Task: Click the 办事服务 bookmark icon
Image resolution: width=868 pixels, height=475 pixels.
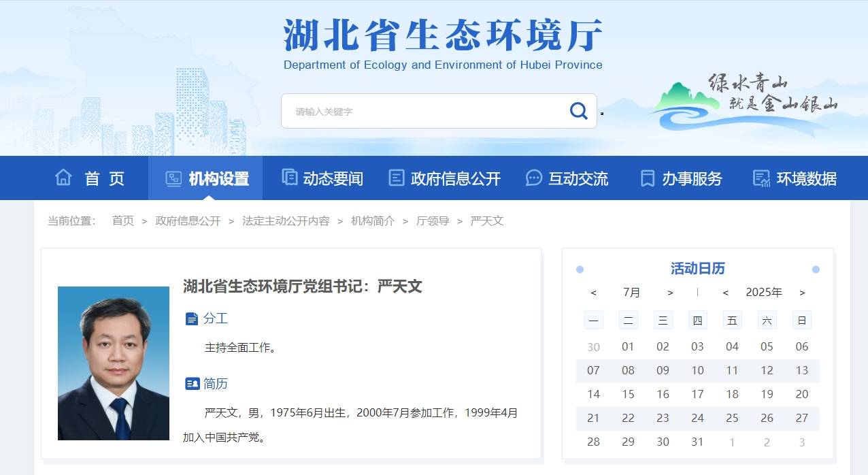Action: pyautogui.click(x=648, y=178)
